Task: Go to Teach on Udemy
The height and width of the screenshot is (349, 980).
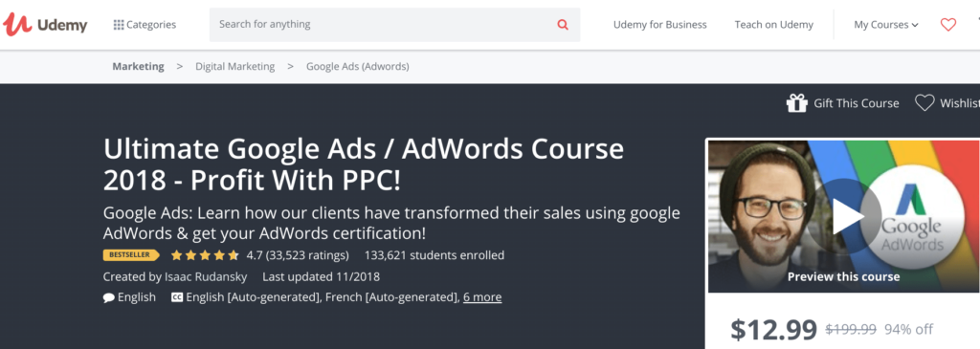Action: [773, 25]
